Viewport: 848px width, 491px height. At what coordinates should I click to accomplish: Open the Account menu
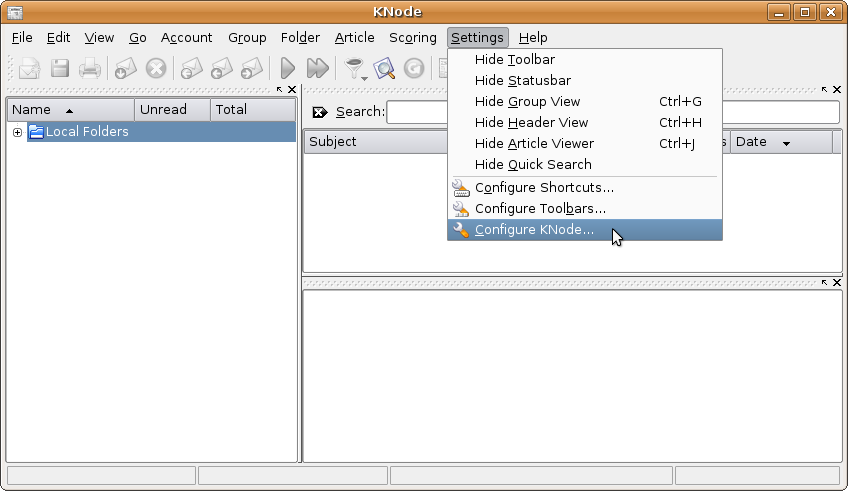click(x=187, y=38)
